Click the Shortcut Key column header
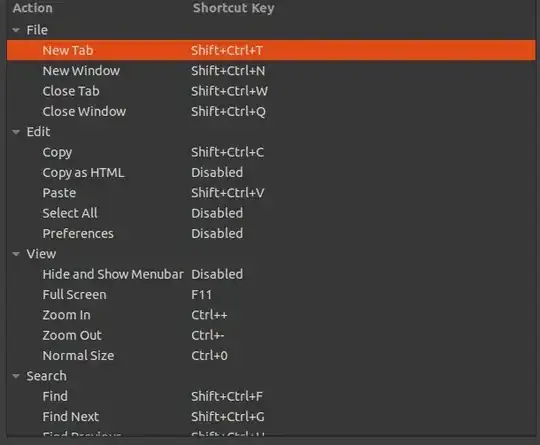540x445 pixels. (233, 8)
